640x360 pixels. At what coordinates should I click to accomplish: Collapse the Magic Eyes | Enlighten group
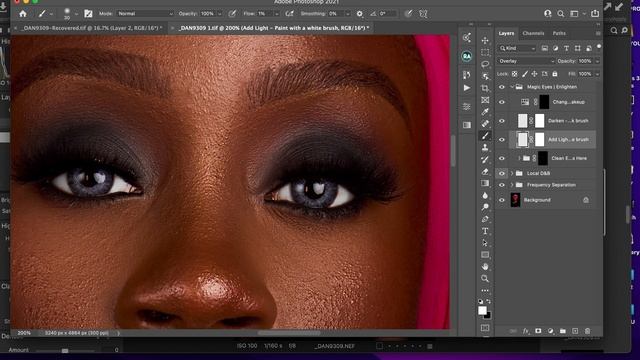click(x=512, y=87)
